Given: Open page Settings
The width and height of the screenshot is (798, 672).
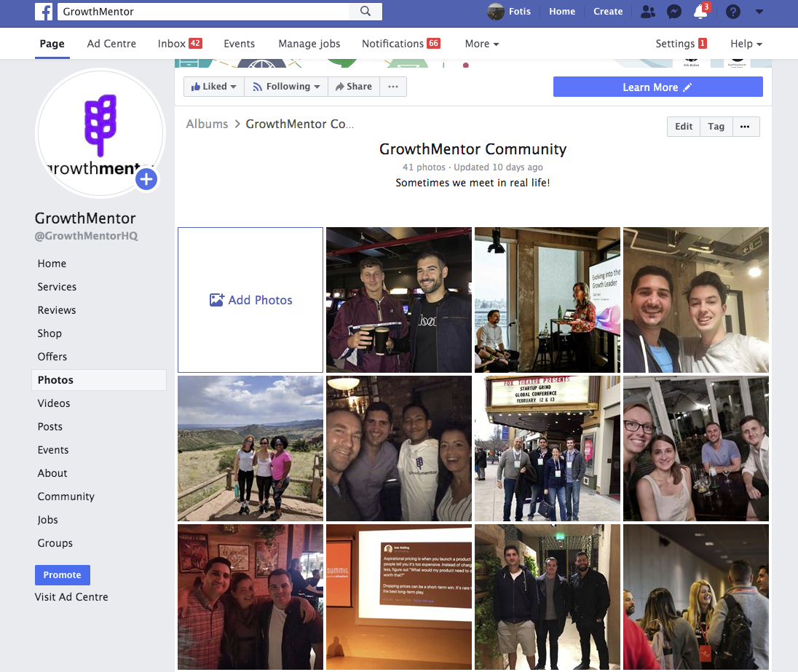Looking at the screenshot, I should (x=681, y=44).
